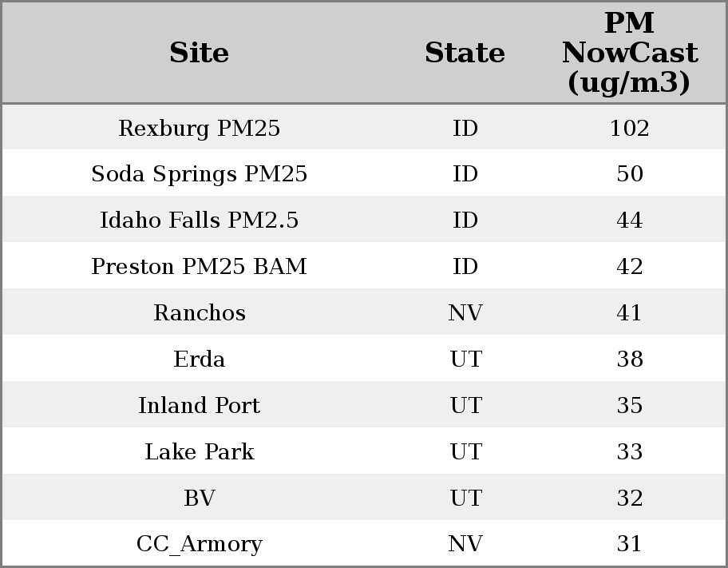The width and height of the screenshot is (728, 568).
Task: Select the Erda site cell
Action: (x=199, y=359)
